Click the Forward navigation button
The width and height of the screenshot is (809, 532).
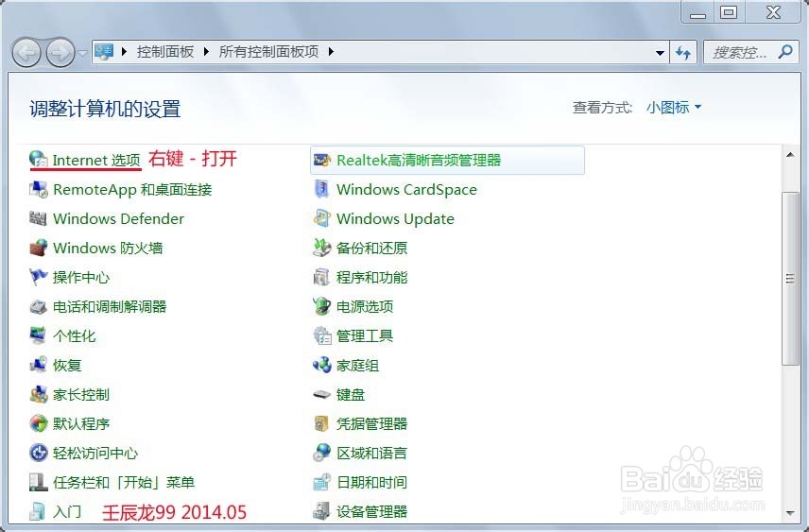(x=60, y=52)
